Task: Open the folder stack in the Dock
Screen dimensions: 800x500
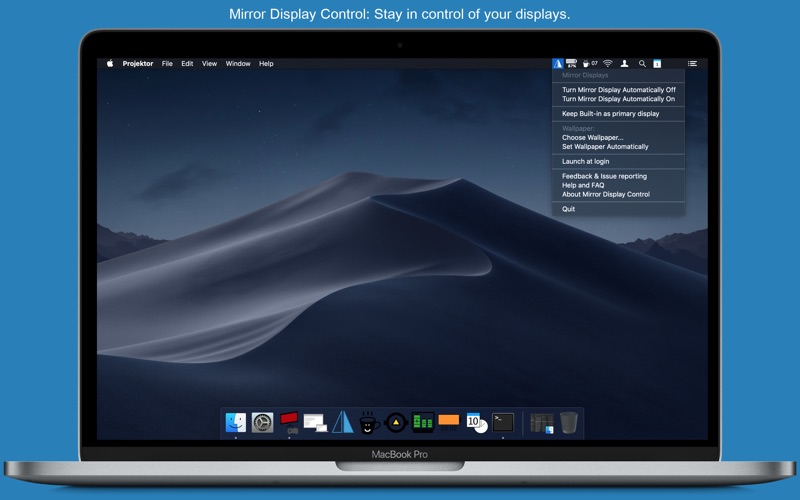Action: point(542,423)
